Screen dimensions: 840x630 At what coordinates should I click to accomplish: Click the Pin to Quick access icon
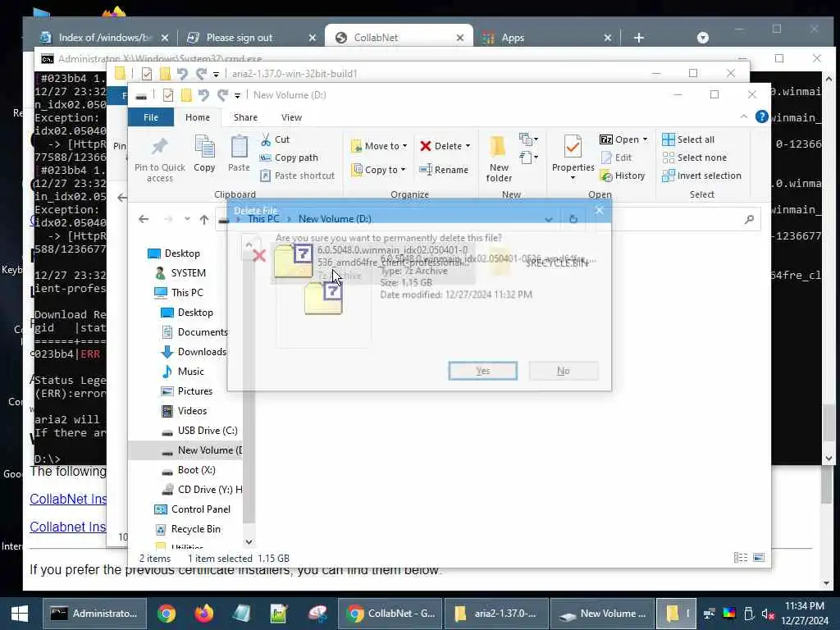click(x=160, y=146)
